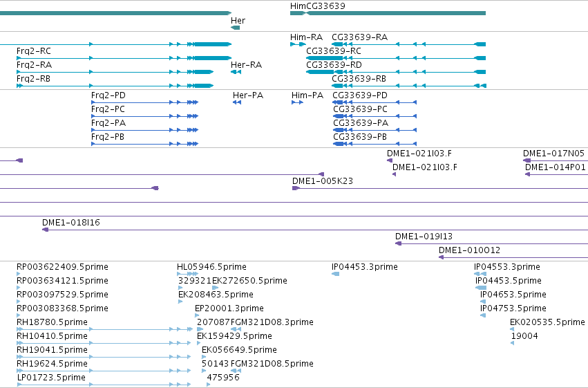Click the CG33639-PB protein label
This screenshot has height=388, width=588.
pyautogui.click(x=360, y=137)
